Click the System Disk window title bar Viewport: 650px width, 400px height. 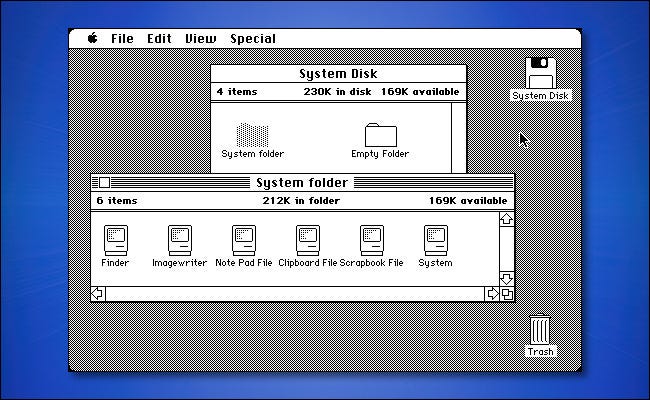pyautogui.click(x=338, y=74)
